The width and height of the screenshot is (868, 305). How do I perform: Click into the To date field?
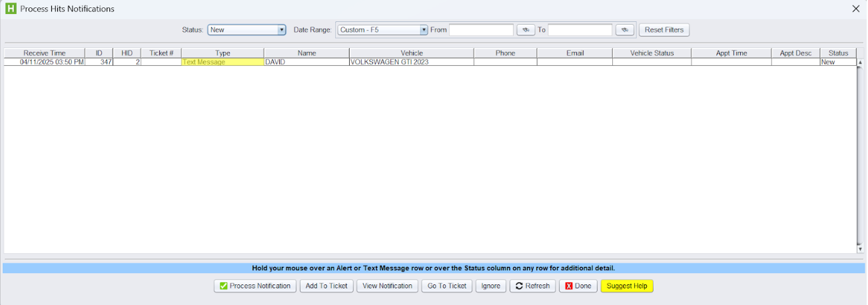click(580, 30)
